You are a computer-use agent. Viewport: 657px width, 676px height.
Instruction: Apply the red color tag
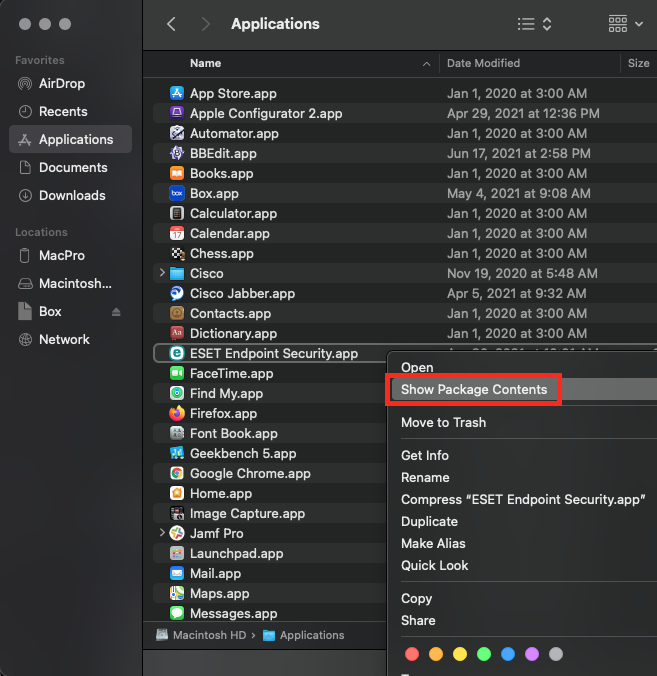(412, 654)
